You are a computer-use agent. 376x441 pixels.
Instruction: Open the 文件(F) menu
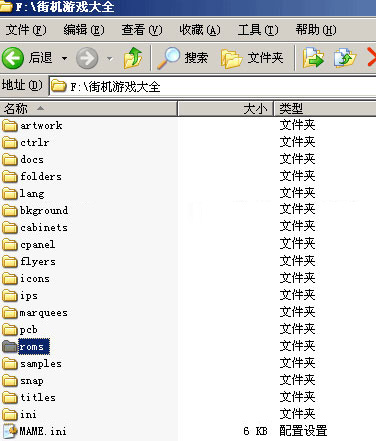tap(26, 30)
